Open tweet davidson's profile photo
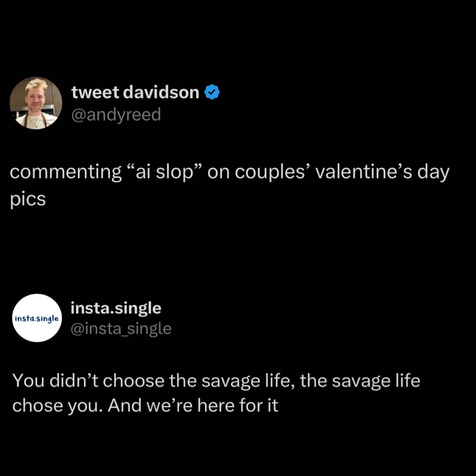476x476 pixels. pyautogui.click(x=36, y=103)
